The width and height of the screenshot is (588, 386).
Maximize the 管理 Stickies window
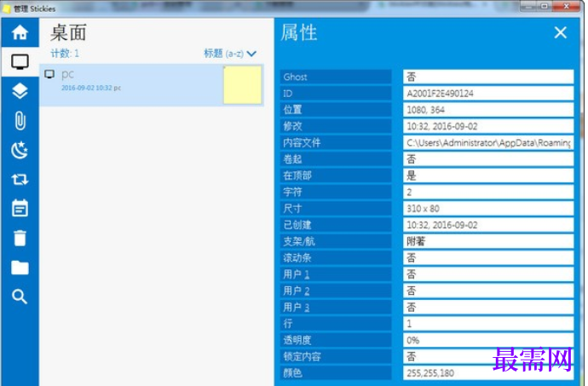tap(545, 6)
